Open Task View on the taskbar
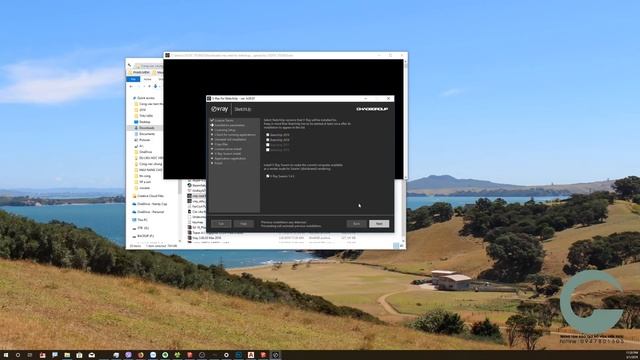 30,355
